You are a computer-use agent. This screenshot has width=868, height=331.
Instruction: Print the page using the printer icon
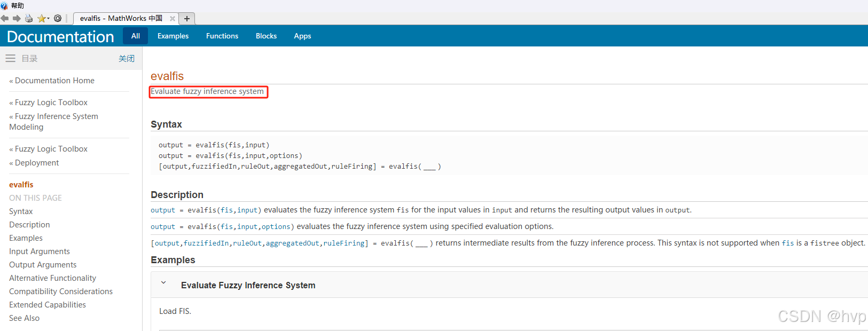(x=28, y=18)
